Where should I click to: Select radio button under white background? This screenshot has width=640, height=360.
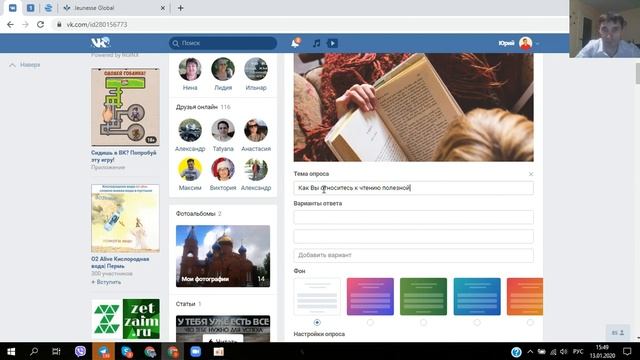click(x=317, y=322)
